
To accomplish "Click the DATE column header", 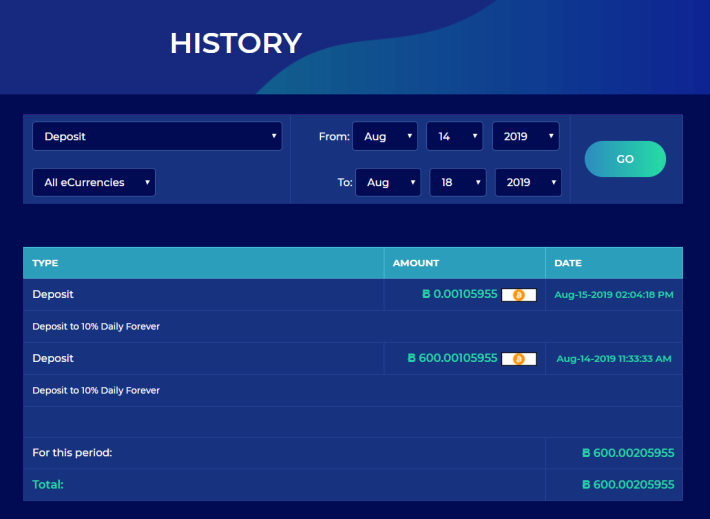I will [x=568, y=263].
